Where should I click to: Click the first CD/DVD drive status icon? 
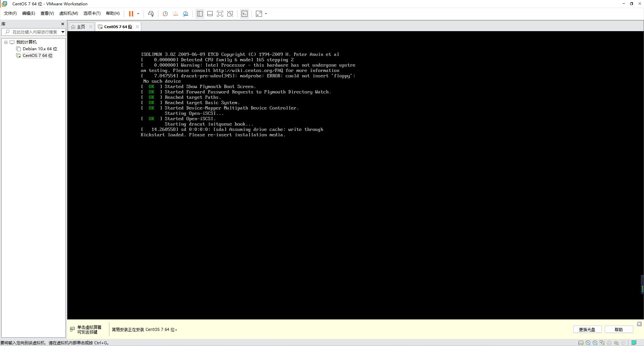coord(588,343)
